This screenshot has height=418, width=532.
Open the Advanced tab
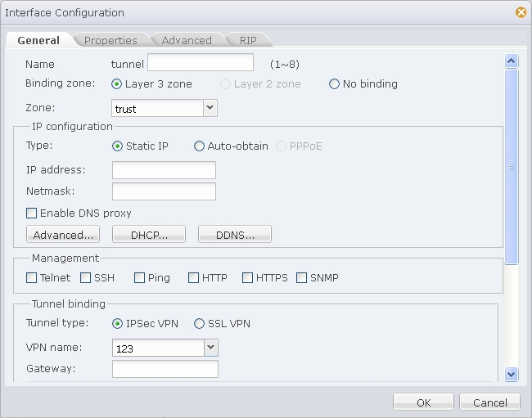click(187, 40)
